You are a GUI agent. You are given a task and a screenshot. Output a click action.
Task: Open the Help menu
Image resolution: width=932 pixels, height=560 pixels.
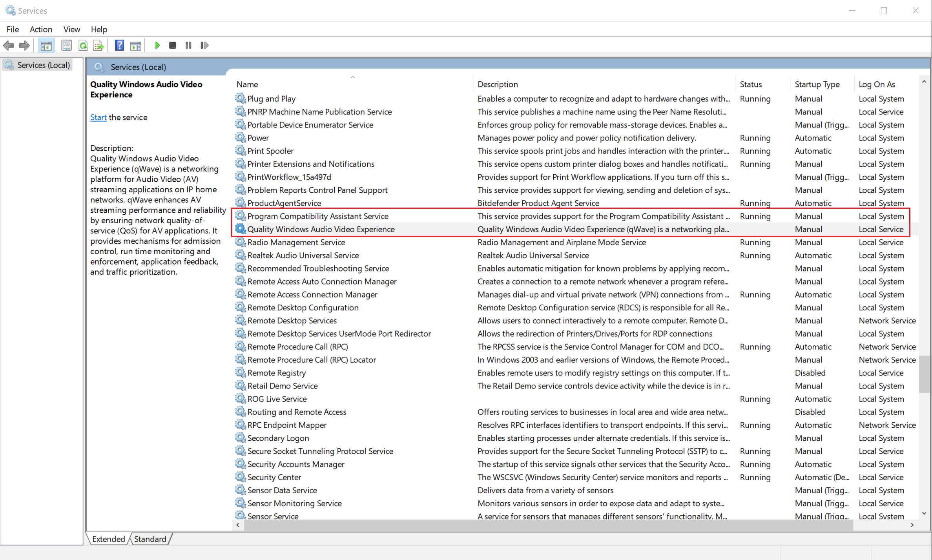[x=99, y=29]
